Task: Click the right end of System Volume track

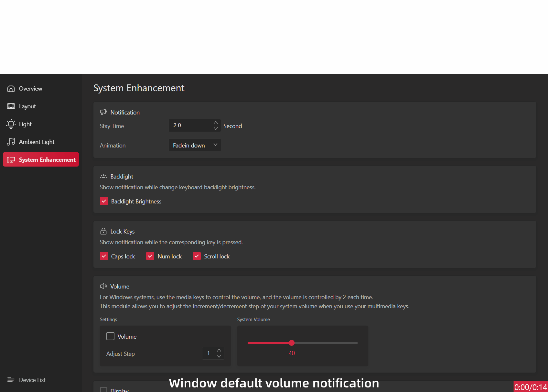Action: click(357, 343)
